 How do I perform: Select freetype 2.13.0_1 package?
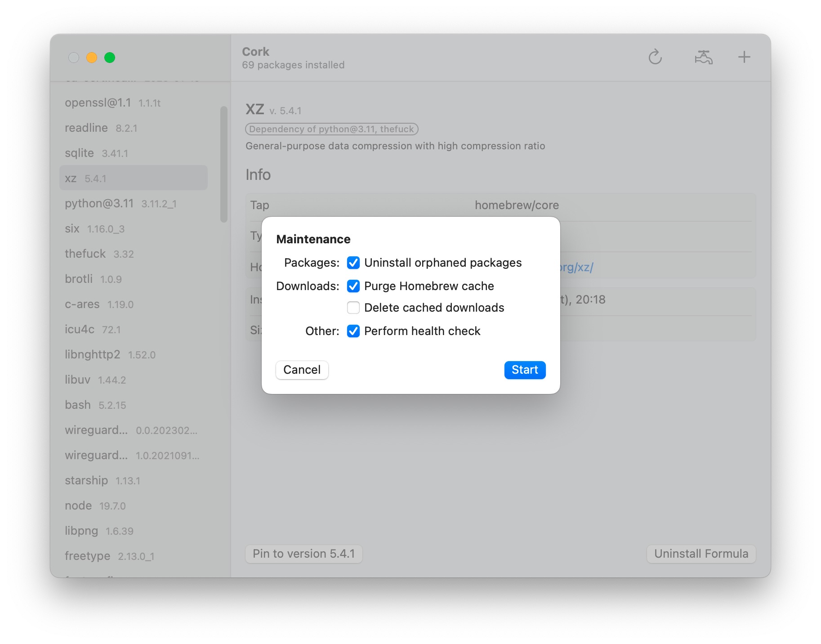pyautogui.click(x=134, y=556)
